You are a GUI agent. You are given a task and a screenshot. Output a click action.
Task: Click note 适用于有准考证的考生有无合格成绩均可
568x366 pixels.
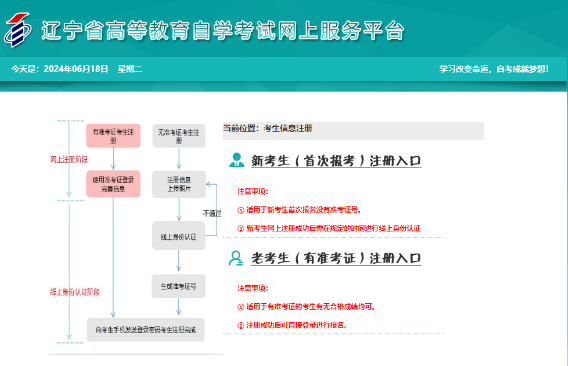(306, 307)
